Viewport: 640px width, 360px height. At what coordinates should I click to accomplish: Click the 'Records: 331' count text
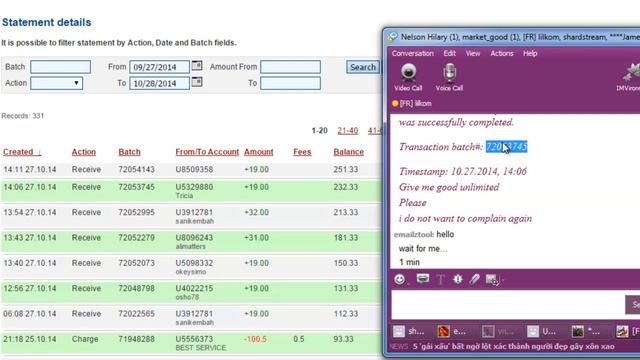pyautogui.click(x=22, y=116)
